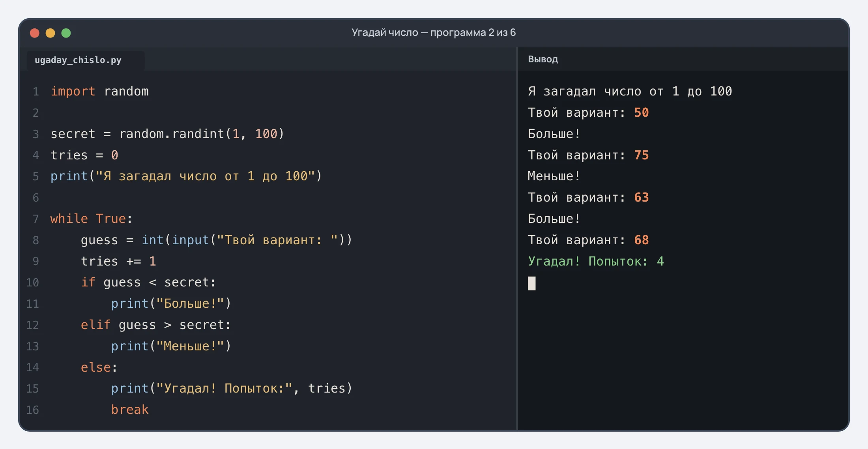Image resolution: width=868 pixels, height=449 pixels.
Task: Click 'if guess < secret:' on line 10
Action: click(x=148, y=282)
